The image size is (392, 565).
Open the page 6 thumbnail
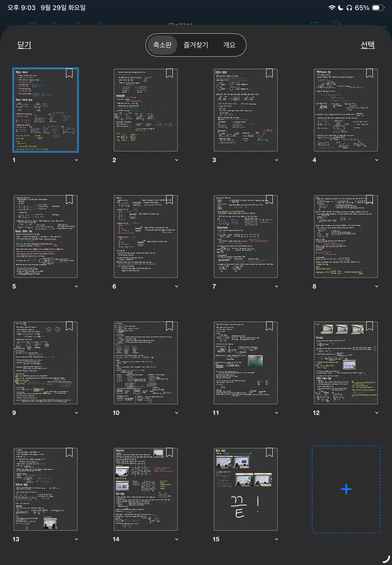click(x=145, y=236)
